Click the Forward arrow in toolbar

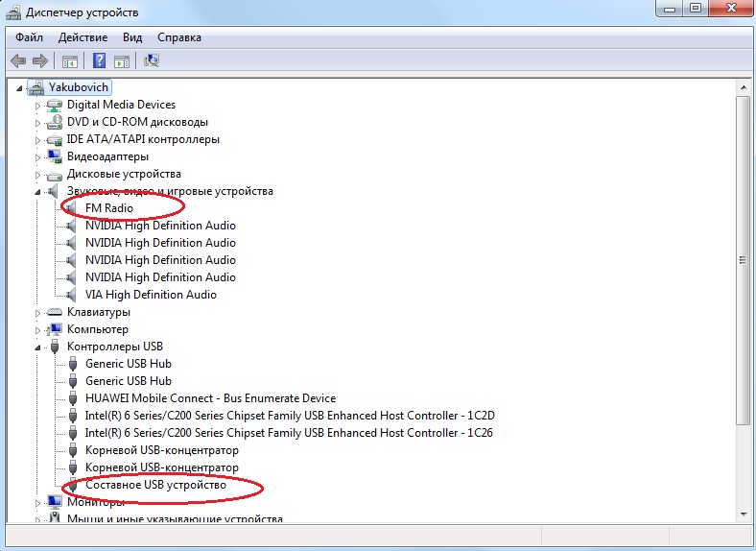point(41,60)
